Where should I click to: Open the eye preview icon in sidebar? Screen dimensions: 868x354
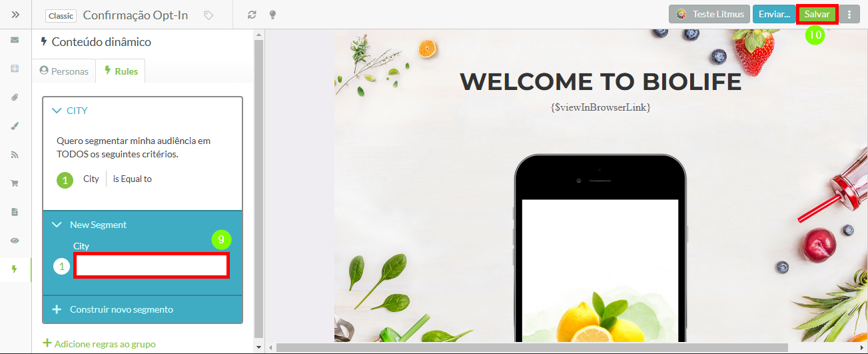pyautogui.click(x=15, y=240)
